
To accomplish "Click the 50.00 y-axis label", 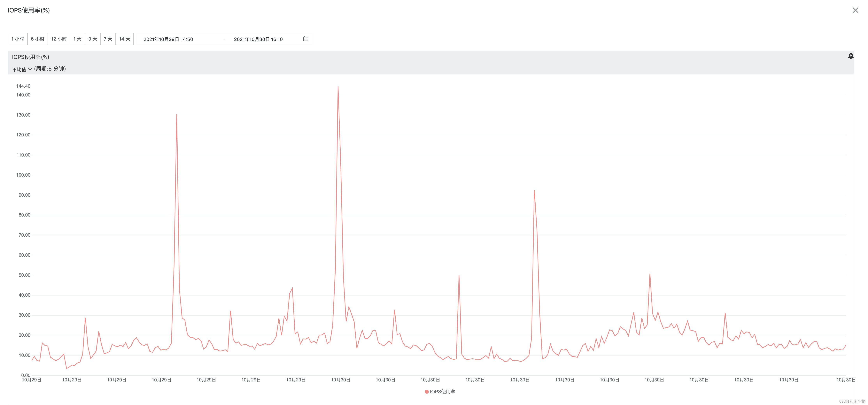I will 24,275.
